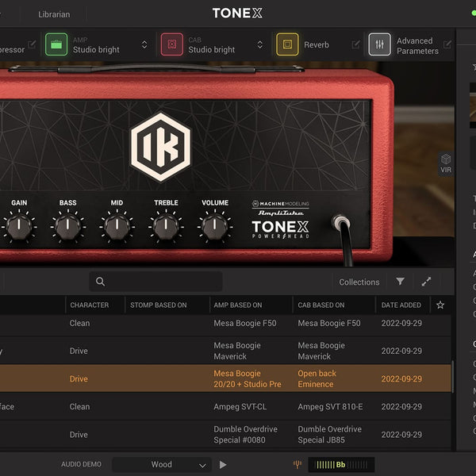Step through AMP Studio bright models
Viewport: 476px width, 476px height.
pyautogui.click(x=144, y=45)
